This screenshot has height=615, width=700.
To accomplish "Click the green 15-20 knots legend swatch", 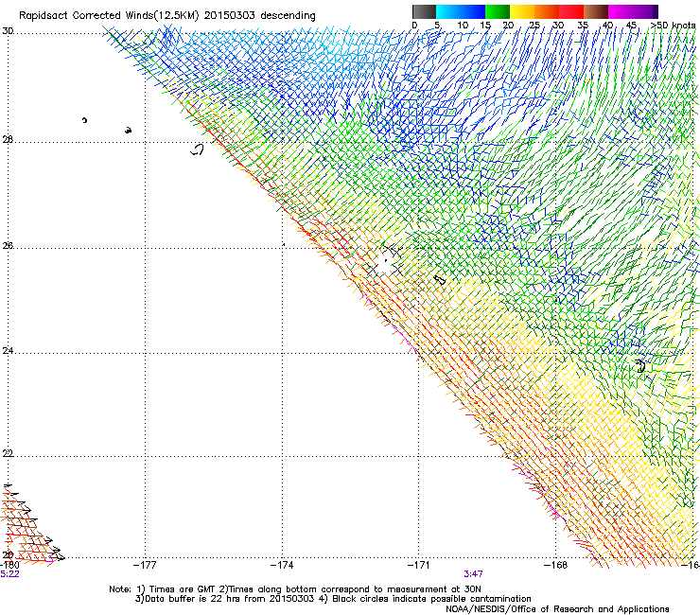I will pos(498,11).
